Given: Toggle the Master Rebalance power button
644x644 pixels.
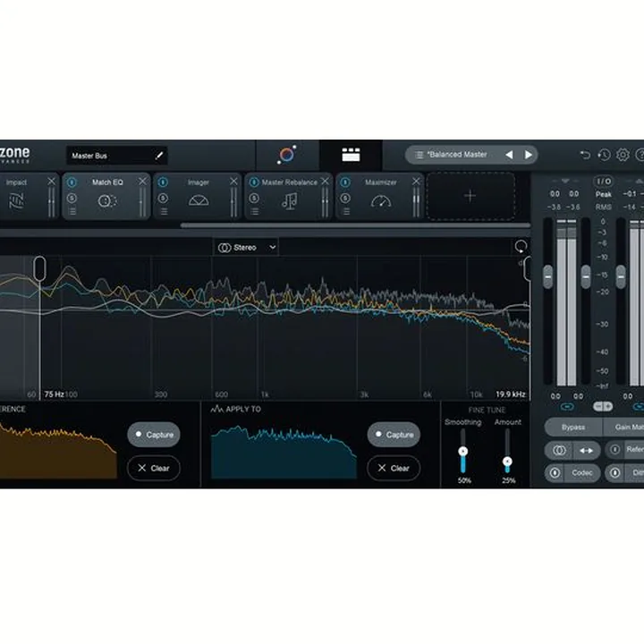Looking at the screenshot, I should pos(254,182).
